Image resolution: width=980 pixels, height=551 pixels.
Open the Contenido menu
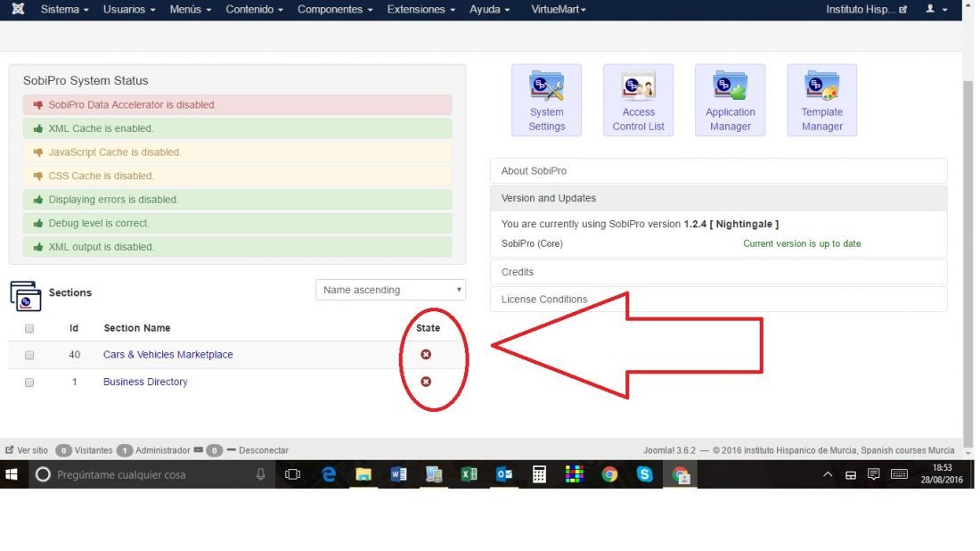255,10
